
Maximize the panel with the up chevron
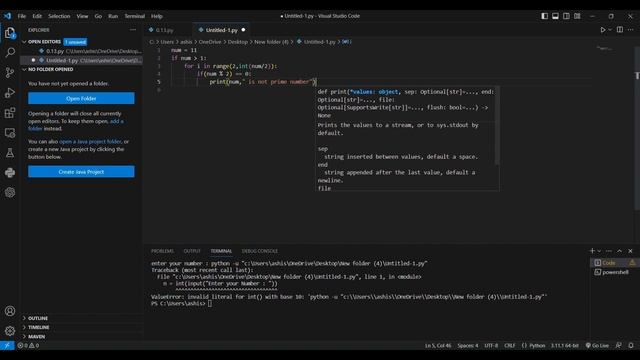click(620, 251)
